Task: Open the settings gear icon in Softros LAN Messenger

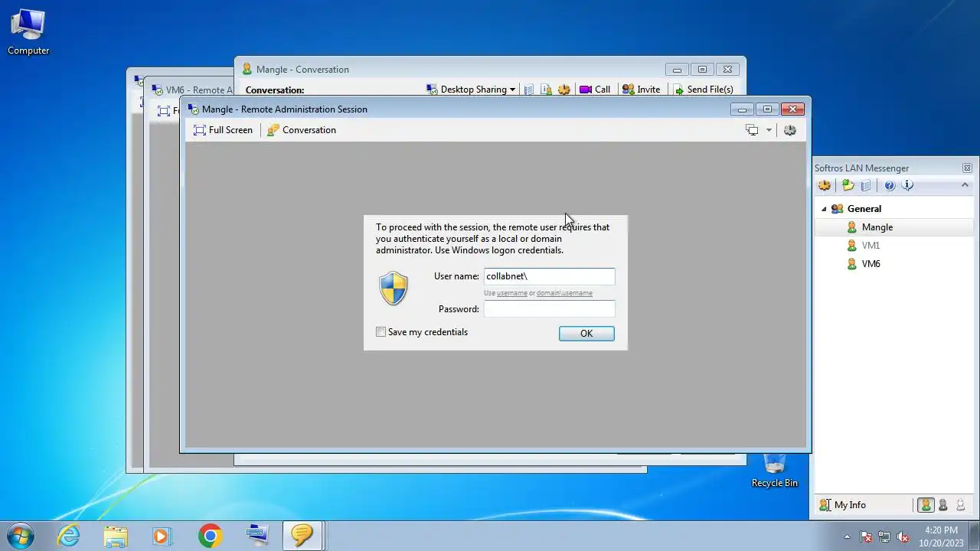Action: (x=825, y=185)
